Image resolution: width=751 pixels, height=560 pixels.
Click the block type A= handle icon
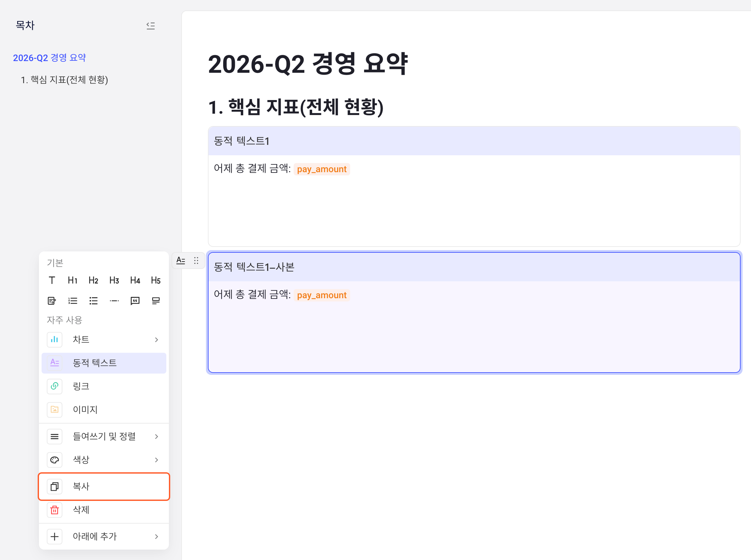(x=181, y=260)
